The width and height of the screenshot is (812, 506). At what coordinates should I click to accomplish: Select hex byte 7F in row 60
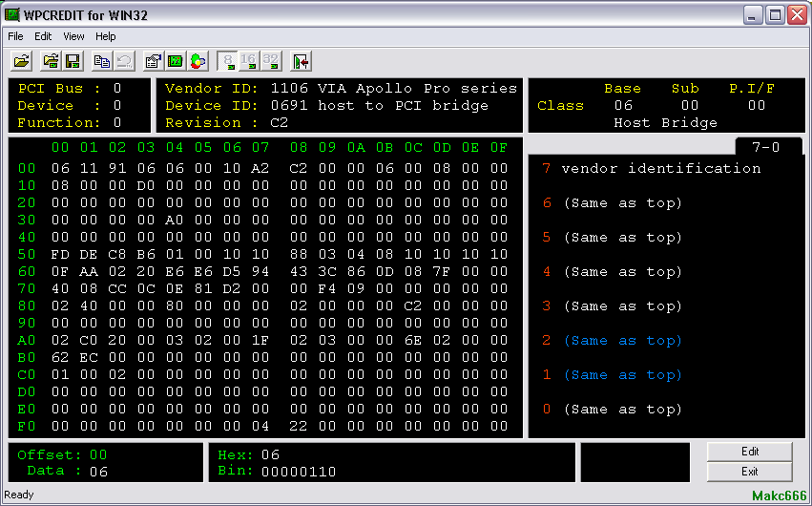[x=442, y=271]
